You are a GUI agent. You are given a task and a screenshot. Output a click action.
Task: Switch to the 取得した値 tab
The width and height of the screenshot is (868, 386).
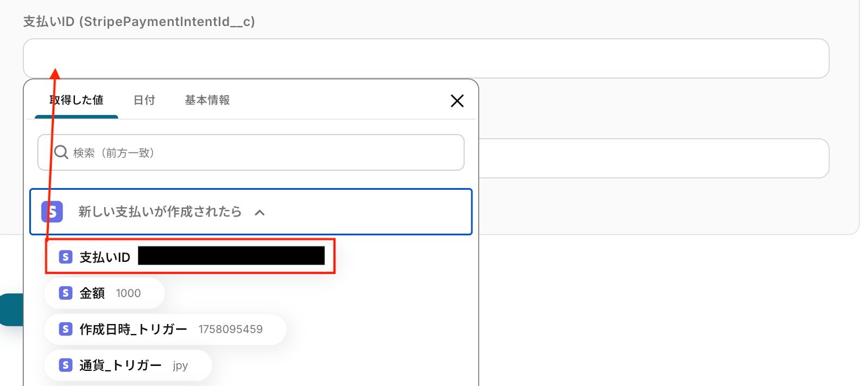(76, 100)
